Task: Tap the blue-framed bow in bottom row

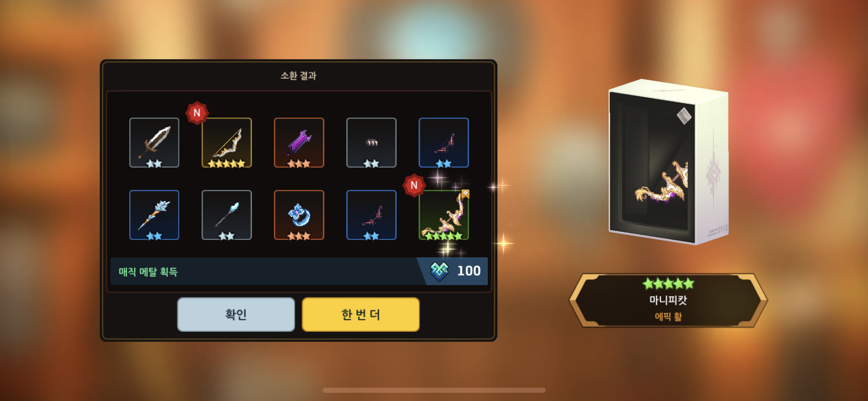Action: point(371,215)
